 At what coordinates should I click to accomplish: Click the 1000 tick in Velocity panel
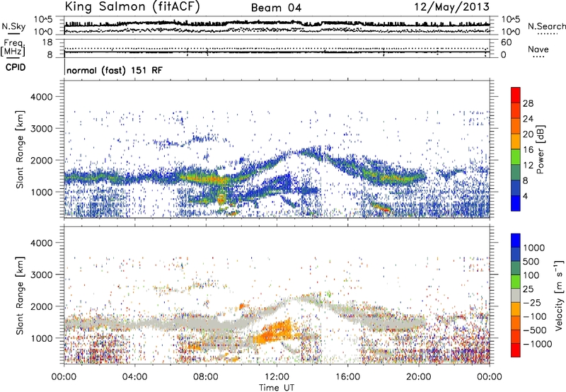pyautogui.click(x=41, y=338)
